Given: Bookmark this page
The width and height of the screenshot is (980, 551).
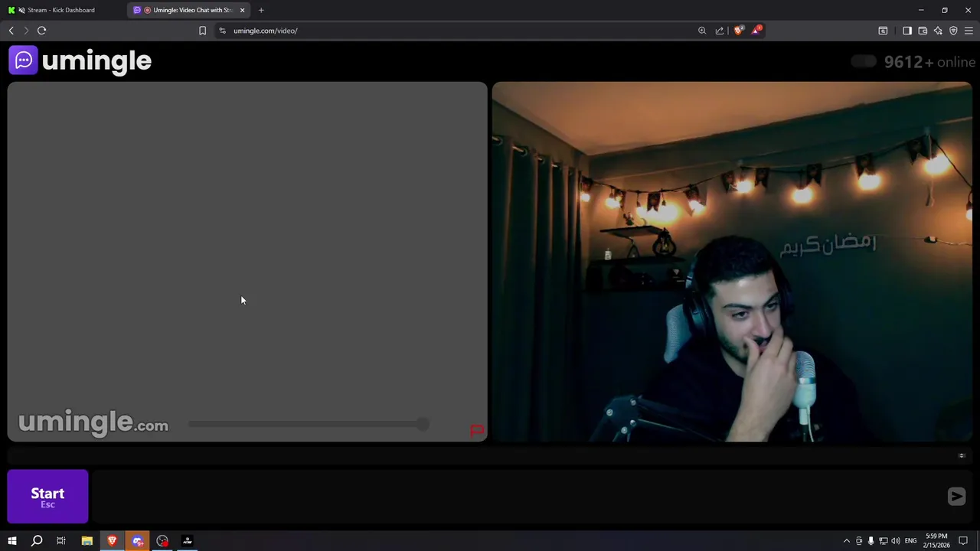Looking at the screenshot, I should click(x=202, y=31).
